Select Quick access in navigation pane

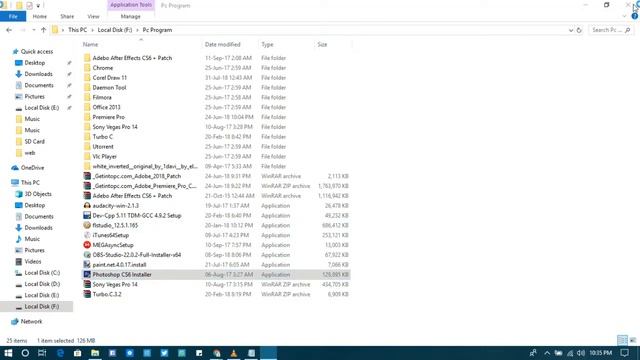click(36, 51)
